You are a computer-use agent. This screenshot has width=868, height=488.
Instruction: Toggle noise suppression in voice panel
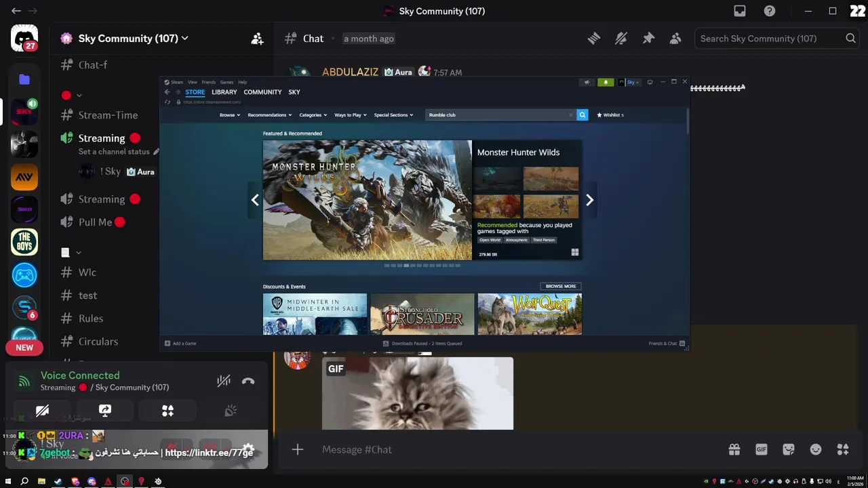coord(223,382)
